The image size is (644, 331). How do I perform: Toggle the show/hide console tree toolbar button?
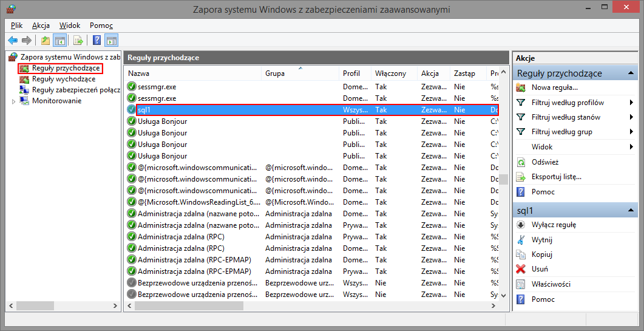coord(60,40)
